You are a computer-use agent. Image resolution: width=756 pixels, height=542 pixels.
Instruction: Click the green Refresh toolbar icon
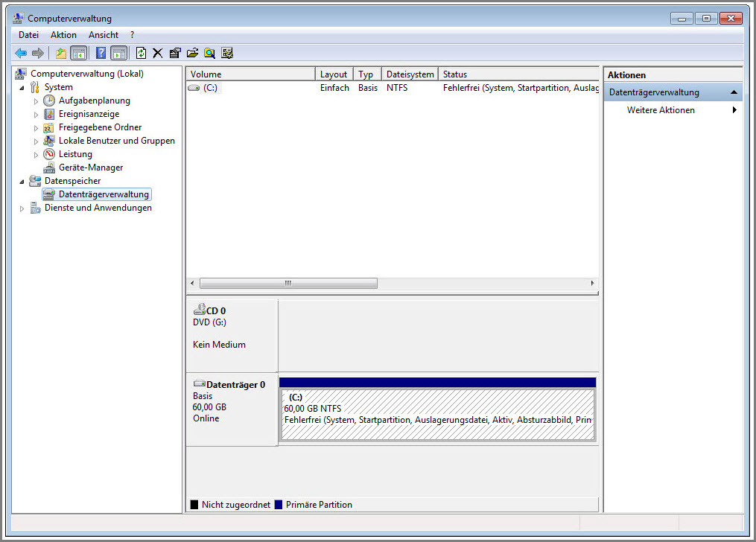point(141,53)
